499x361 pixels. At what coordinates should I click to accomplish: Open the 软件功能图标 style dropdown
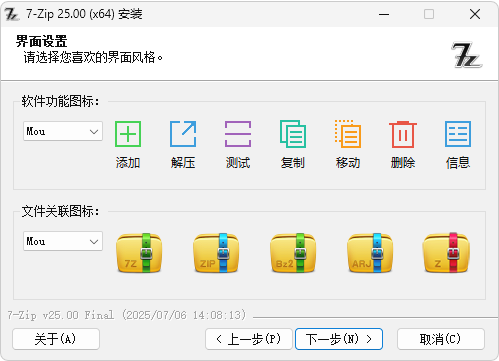click(x=63, y=131)
